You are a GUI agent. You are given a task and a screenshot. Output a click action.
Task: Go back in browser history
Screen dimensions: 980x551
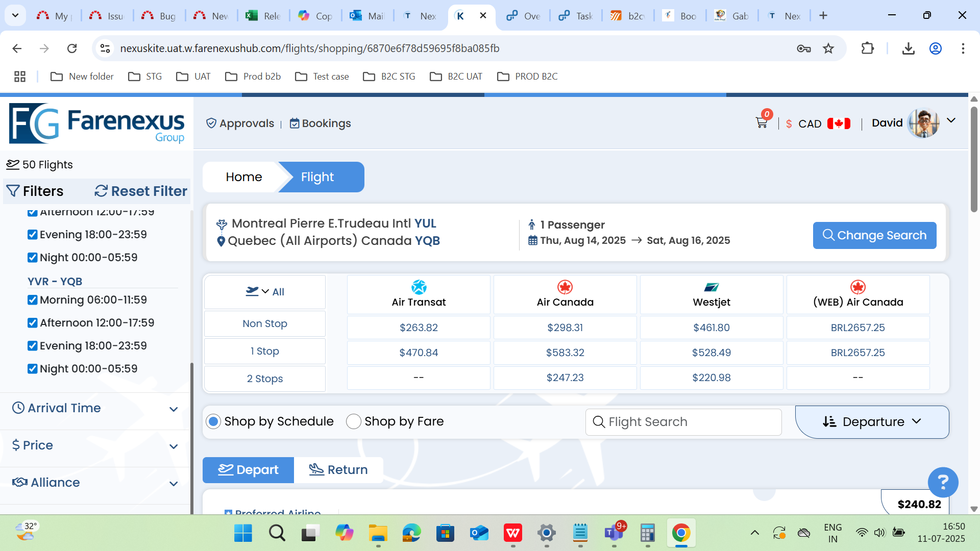(x=17, y=48)
